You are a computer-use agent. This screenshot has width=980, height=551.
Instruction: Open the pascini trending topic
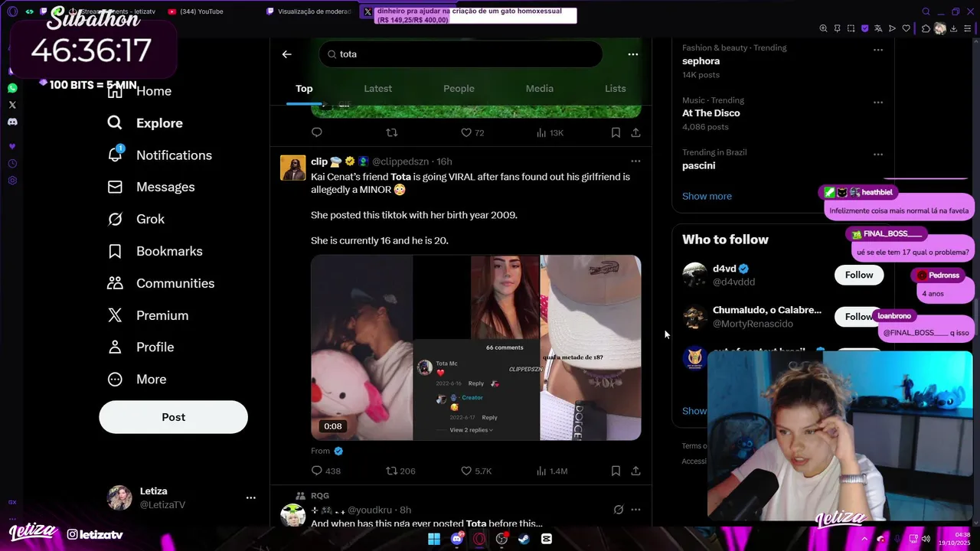point(698,165)
